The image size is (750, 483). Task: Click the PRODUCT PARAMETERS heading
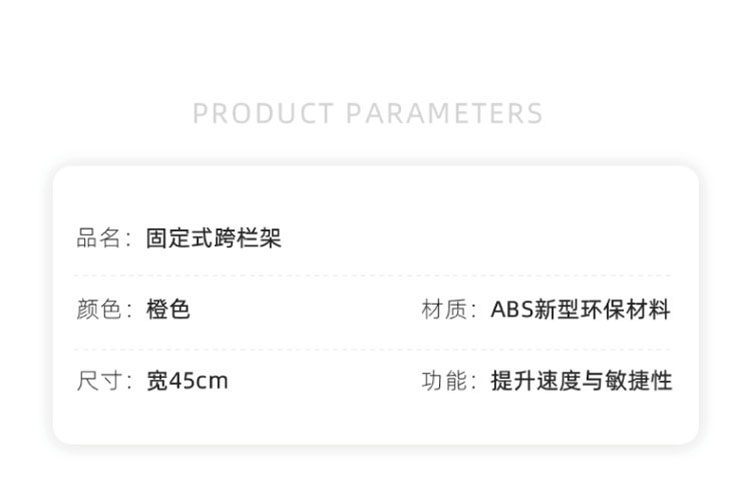click(x=368, y=113)
